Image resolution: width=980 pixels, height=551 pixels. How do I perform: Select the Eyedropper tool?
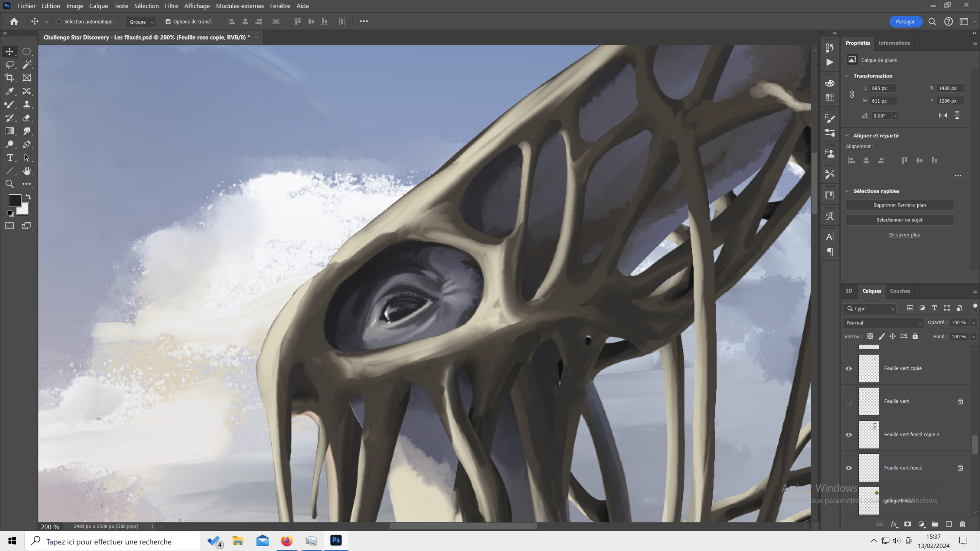click(x=10, y=91)
